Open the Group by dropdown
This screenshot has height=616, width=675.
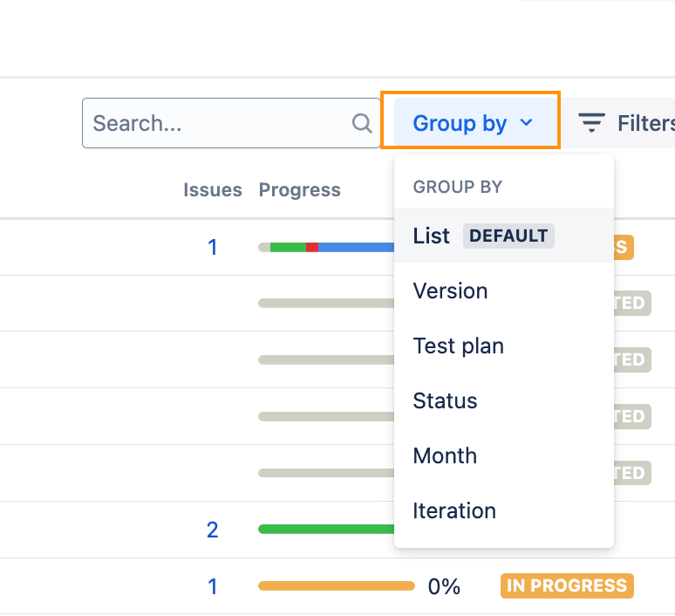click(x=470, y=123)
